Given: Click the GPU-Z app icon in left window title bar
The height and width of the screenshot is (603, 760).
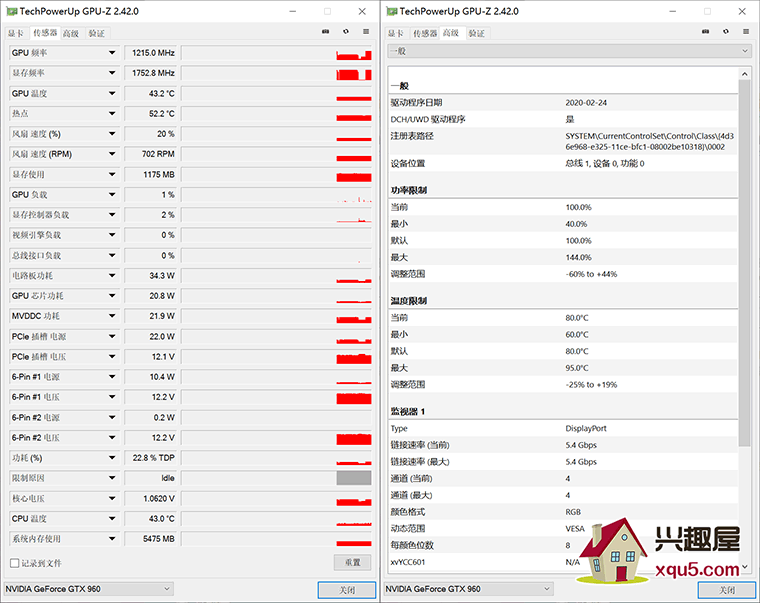Looking at the screenshot, I should coord(12,11).
